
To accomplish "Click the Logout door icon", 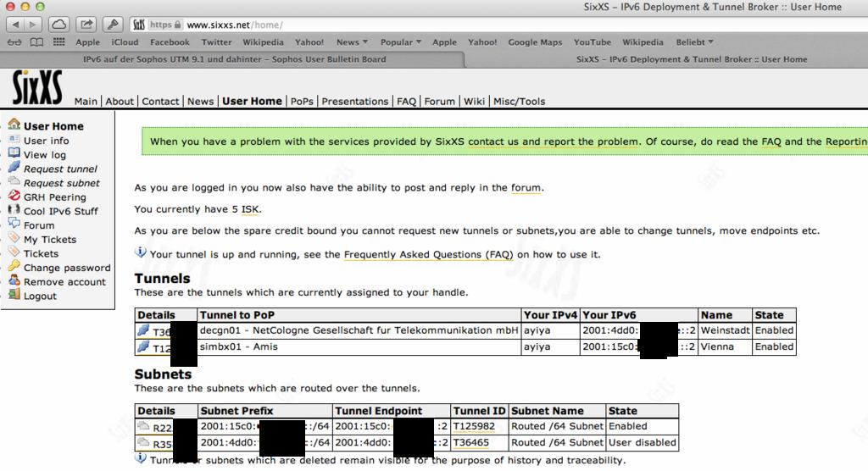I will click(14, 296).
